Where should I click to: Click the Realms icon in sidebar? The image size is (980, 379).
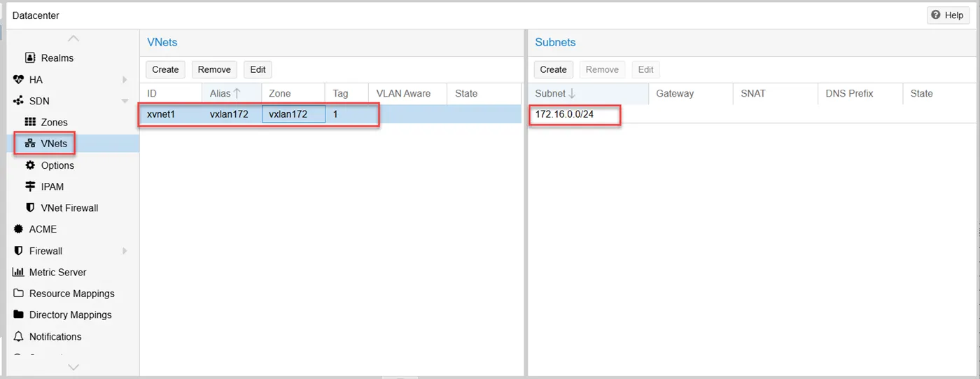[30, 58]
